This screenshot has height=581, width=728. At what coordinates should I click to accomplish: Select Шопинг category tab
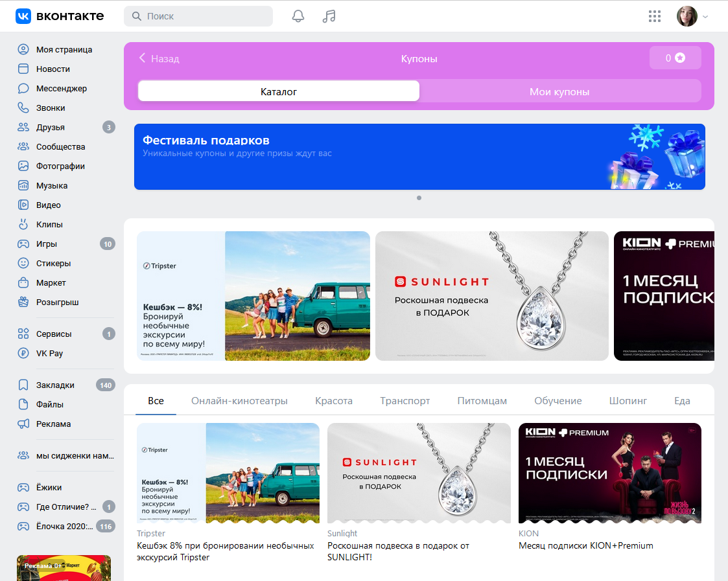coord(628,401)
